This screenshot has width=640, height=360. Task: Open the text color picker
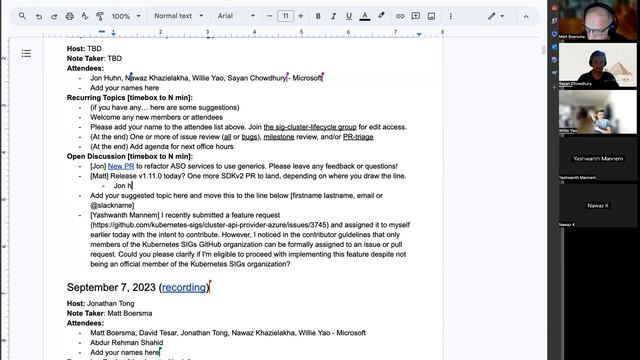tap(365, 16)
